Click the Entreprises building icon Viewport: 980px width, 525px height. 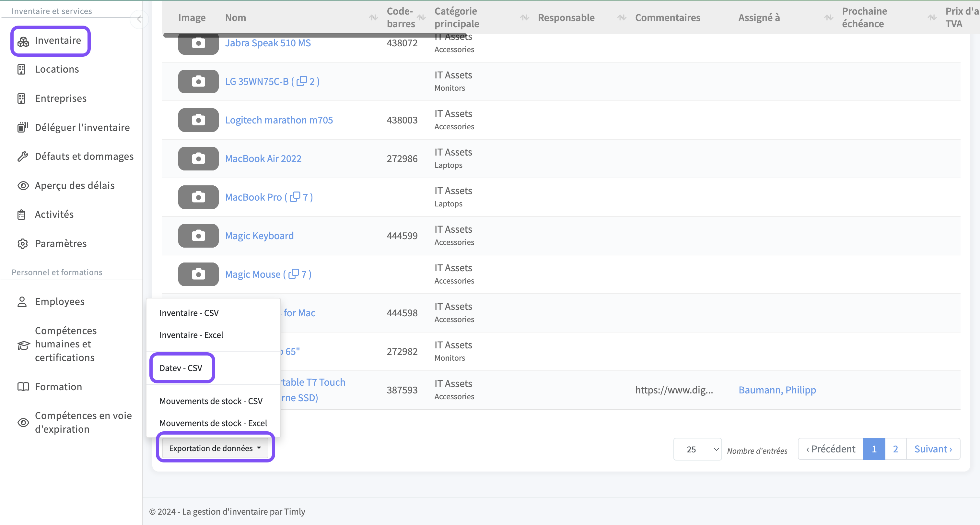tap(22, 99)
